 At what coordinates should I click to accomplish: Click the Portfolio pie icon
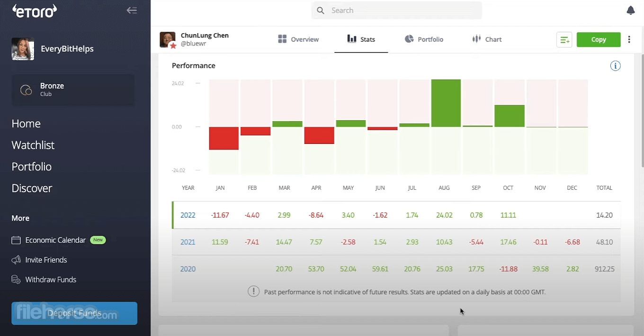click(409, 39)
